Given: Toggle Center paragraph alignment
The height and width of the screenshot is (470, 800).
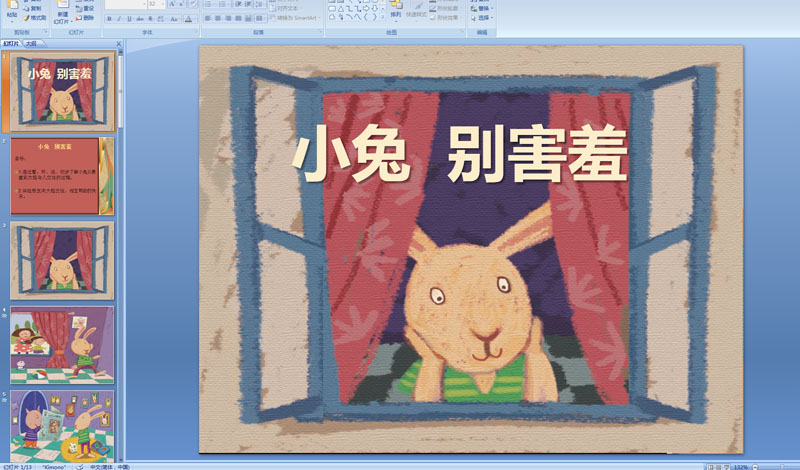Looking at the screenshot, I should pyautogui.click(x=218, y=18).
